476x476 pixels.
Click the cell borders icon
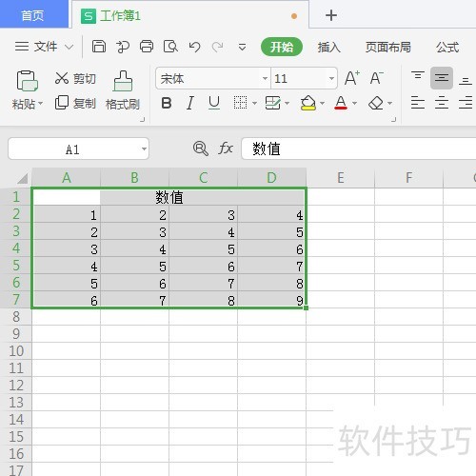point(240,103)
